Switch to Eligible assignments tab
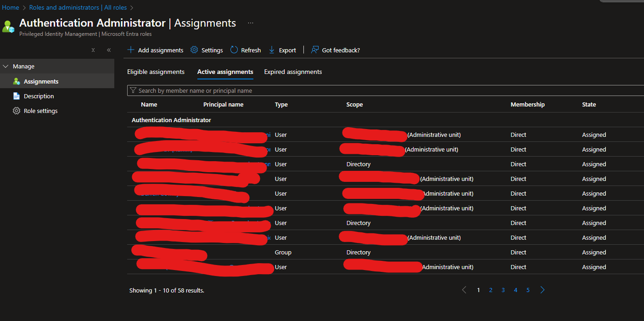This screenshot has width=644, height=321. 156,72
